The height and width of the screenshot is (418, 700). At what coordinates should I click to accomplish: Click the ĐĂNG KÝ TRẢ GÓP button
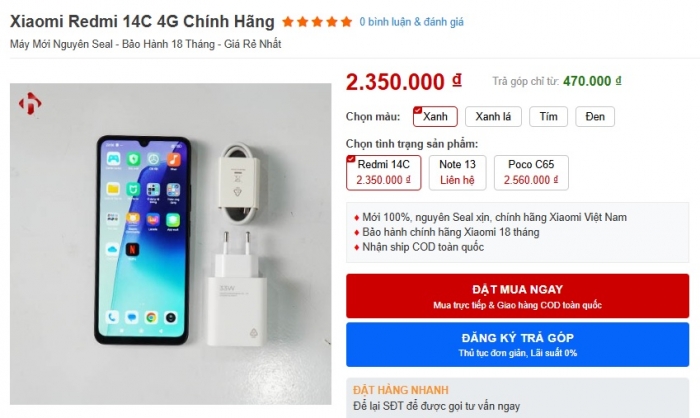coord(517,345)
